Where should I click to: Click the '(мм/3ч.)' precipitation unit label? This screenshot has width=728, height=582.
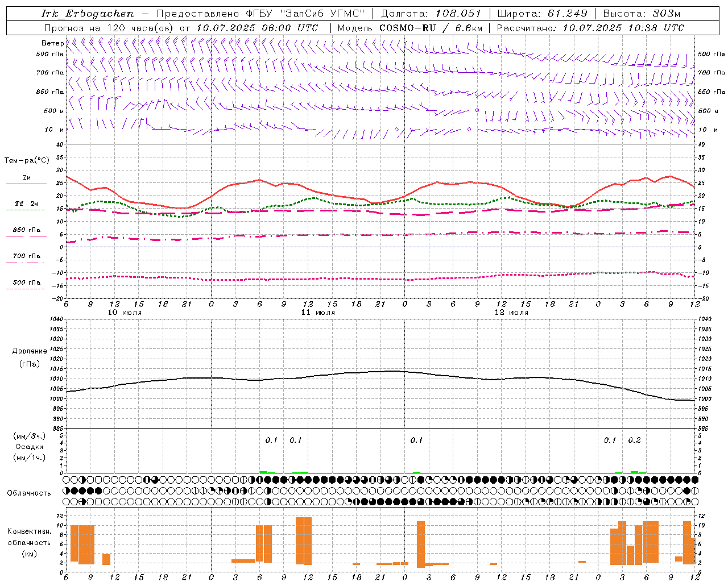[x=30, y=436]
